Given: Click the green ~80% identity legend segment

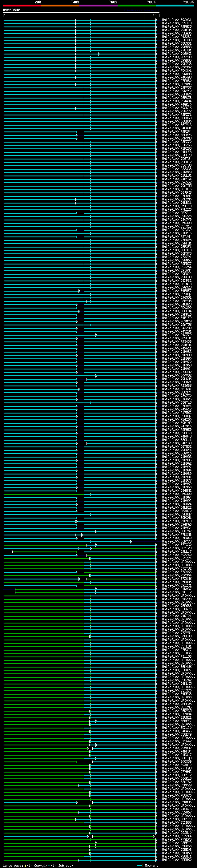Looking at the screenshot, I should [136, 6].
